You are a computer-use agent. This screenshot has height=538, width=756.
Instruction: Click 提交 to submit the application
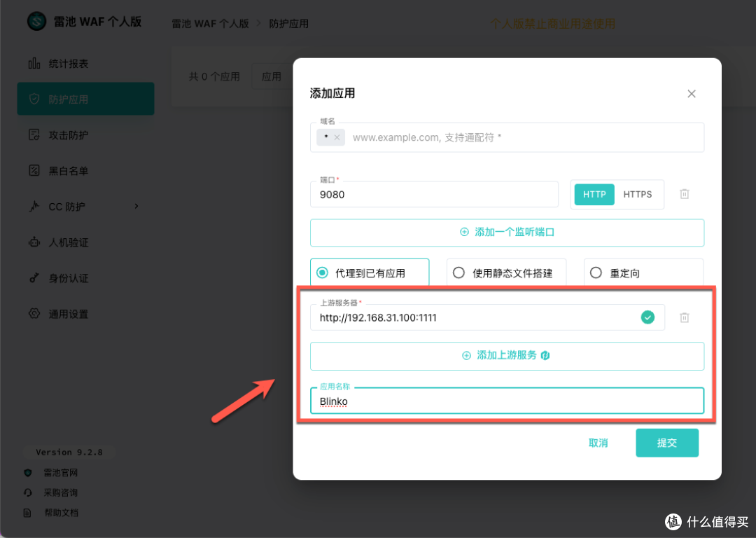click(x=667, y=443)
